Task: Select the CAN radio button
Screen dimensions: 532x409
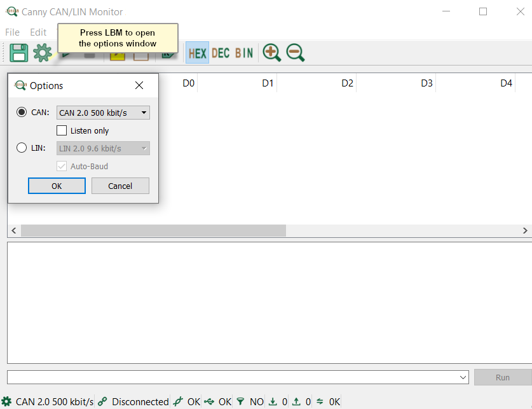Action: point(22,112)
